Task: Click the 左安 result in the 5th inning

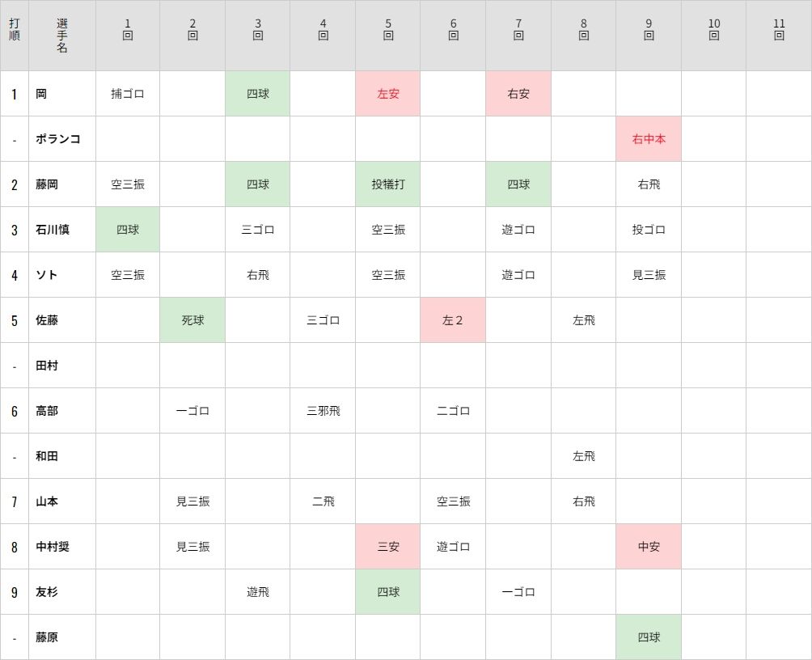Action: pos(388,94)
